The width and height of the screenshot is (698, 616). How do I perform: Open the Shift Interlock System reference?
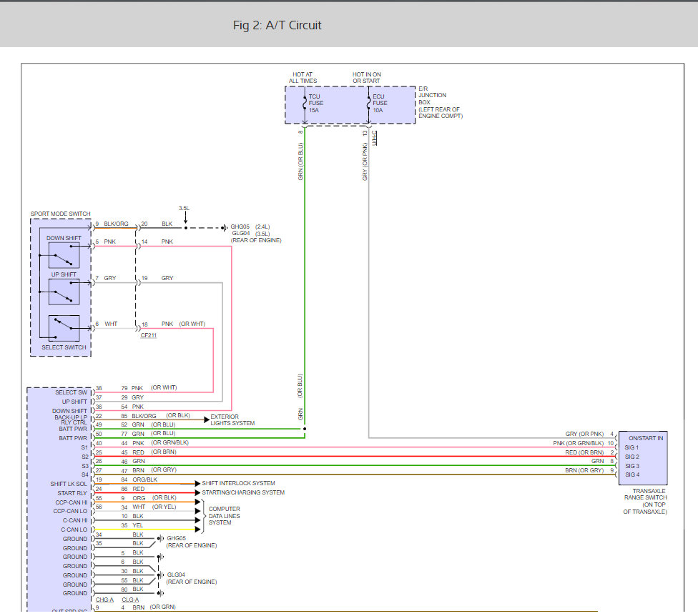(x=238, y=484)
